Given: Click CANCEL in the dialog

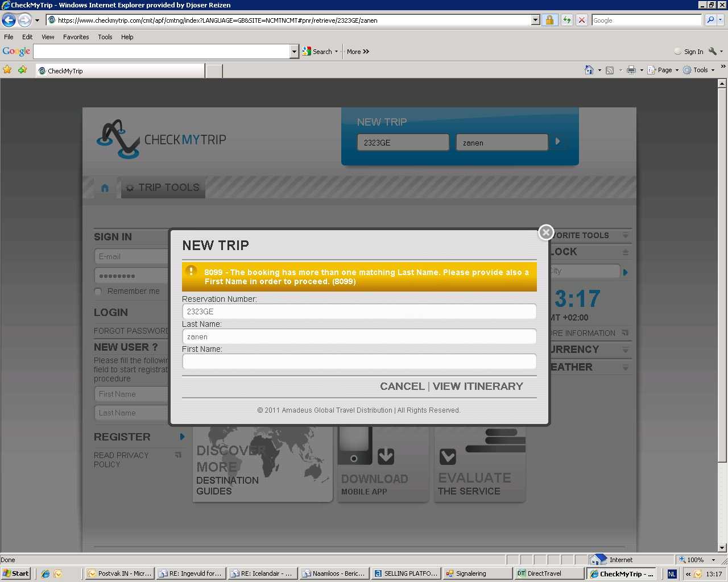Looking at the screenshot, I should click(402, 386).
